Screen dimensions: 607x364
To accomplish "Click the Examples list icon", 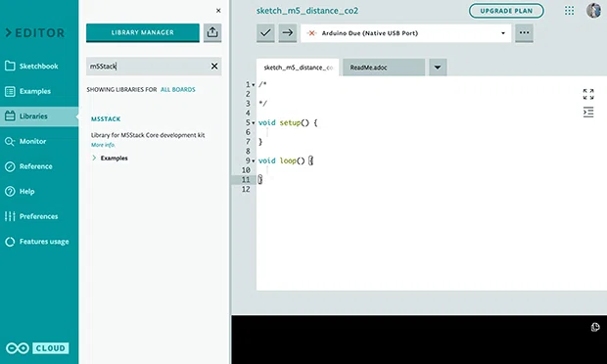I will click(10, 91).
